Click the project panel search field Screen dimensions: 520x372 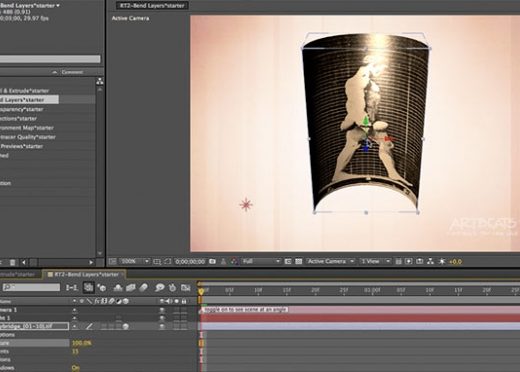[50, 59]
